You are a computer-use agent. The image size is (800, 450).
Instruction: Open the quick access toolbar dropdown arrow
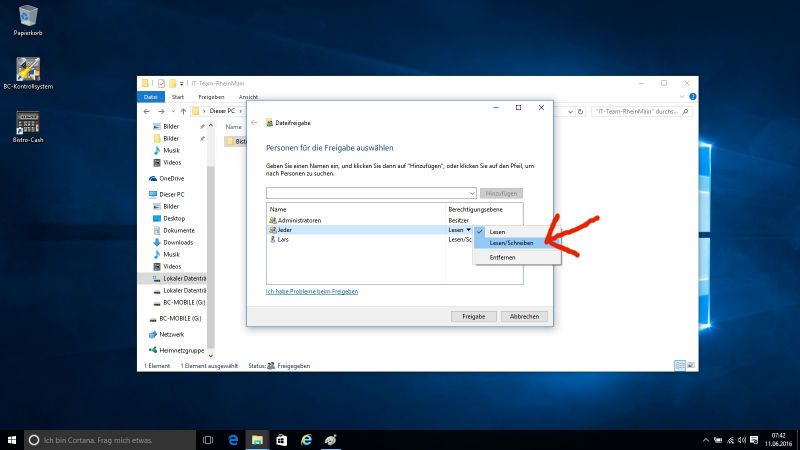[x=181, y=84]
